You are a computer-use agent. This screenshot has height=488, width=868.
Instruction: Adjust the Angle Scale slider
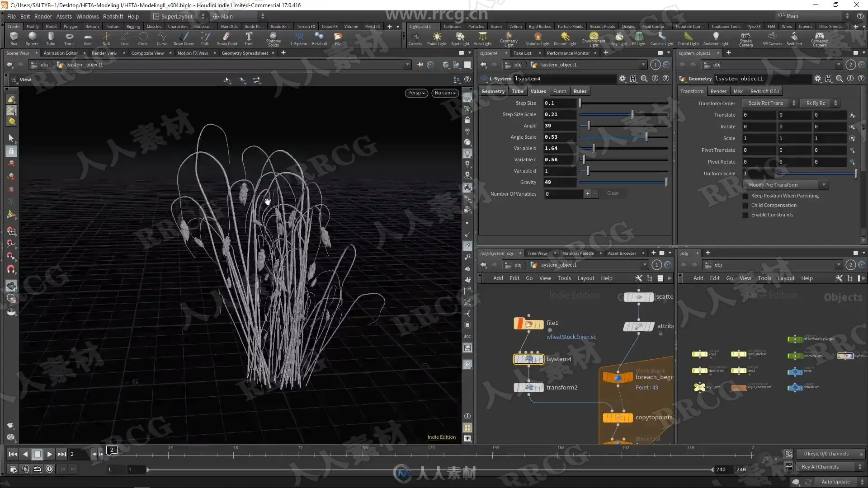[646, 137]
